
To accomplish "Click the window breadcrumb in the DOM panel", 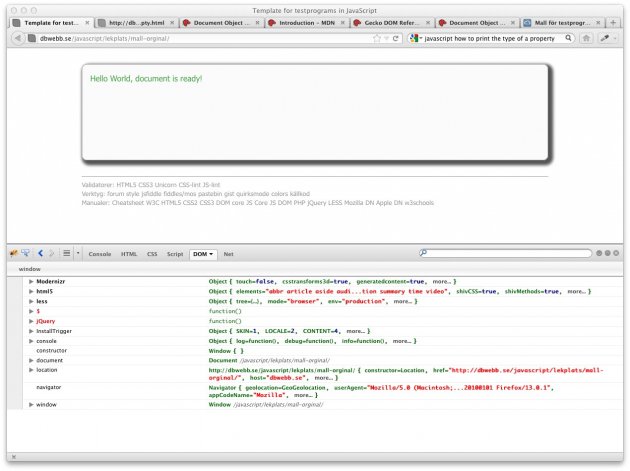I will (30, 269).
